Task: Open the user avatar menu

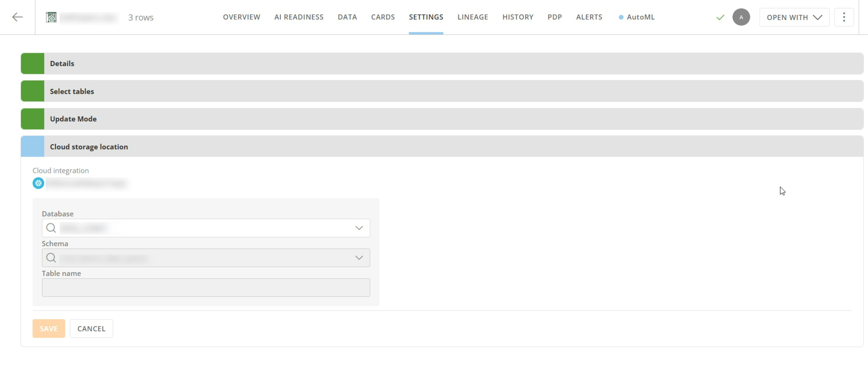Action: click(741, 17)
